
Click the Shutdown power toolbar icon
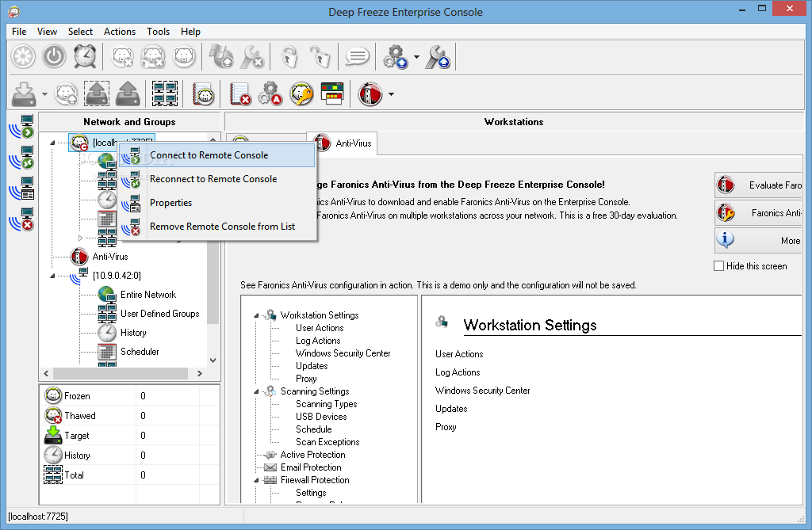[x=54, y=56]
